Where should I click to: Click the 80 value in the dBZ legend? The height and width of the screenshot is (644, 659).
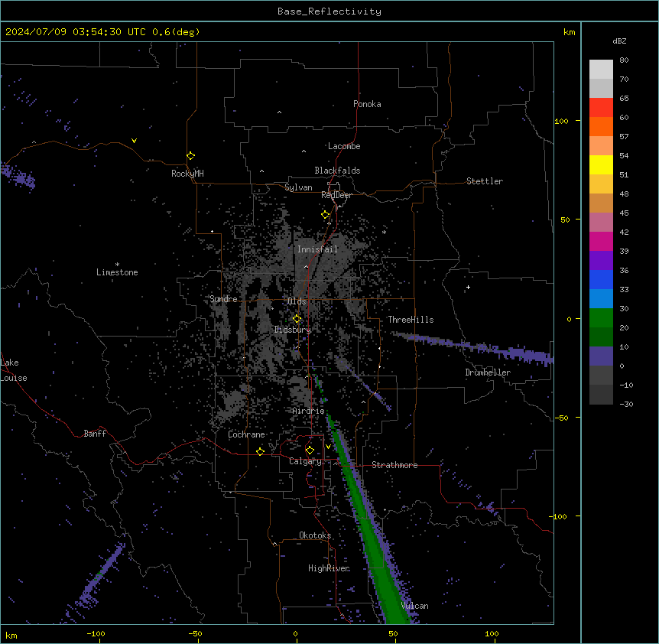(624, 60)
